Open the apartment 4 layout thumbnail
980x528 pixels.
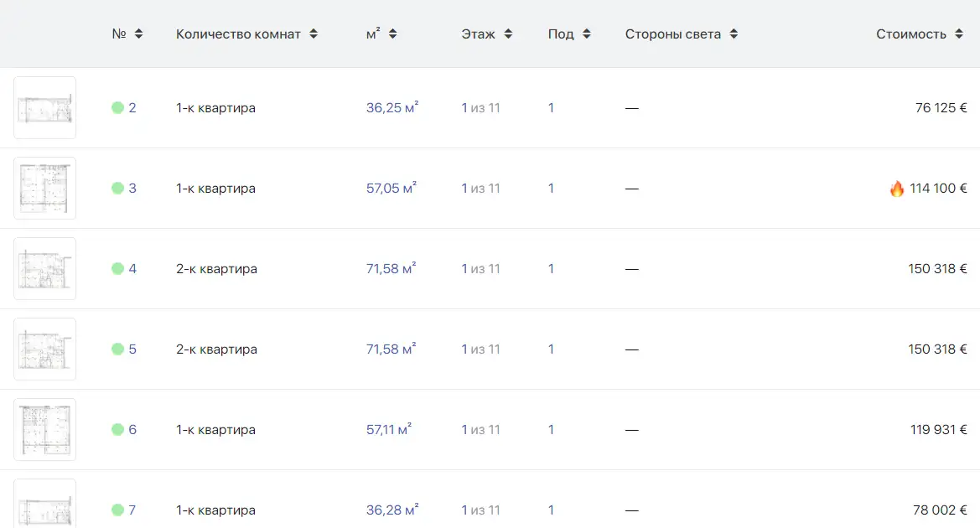tap(45, 269)
